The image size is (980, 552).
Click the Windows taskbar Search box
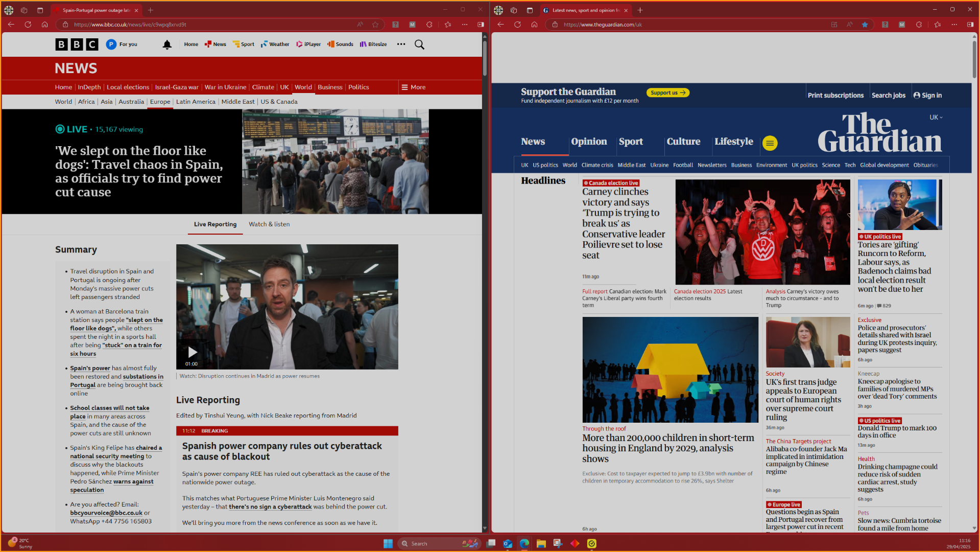point(439,543)
